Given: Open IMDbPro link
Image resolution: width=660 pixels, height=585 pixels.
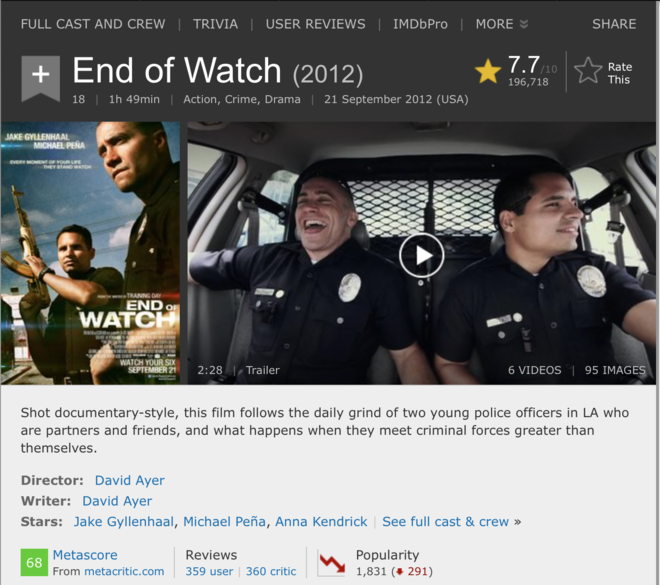Looking at the screenshot, I should coord(420,24).
